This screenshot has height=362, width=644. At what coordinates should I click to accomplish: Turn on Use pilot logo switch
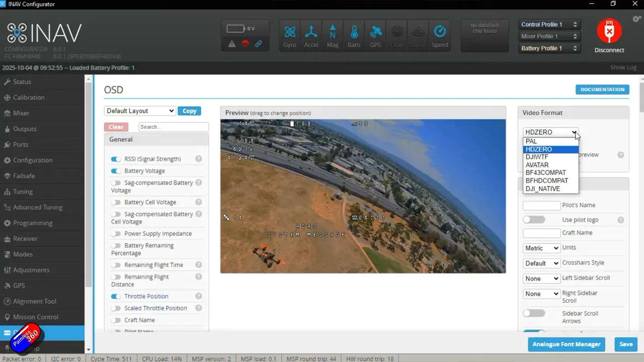534,220
